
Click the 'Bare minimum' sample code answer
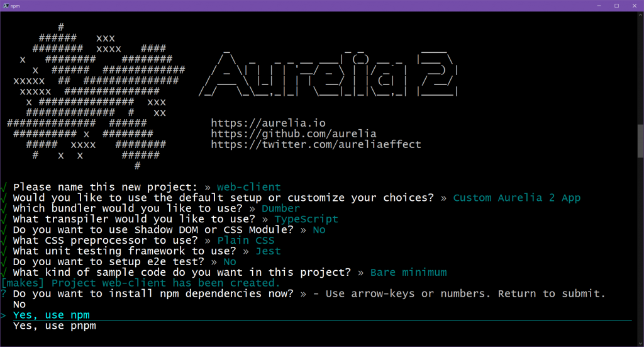[409, 273]
